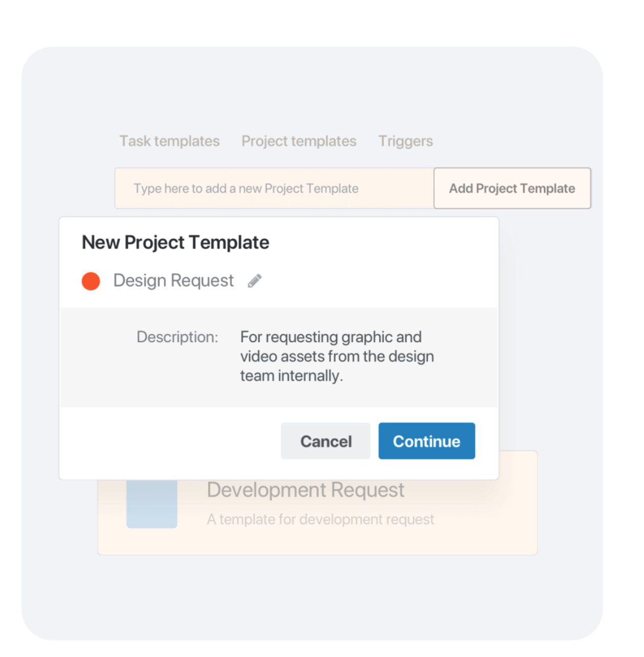
Task: Click the description text about graphic assets
Action: coord(337,356)
